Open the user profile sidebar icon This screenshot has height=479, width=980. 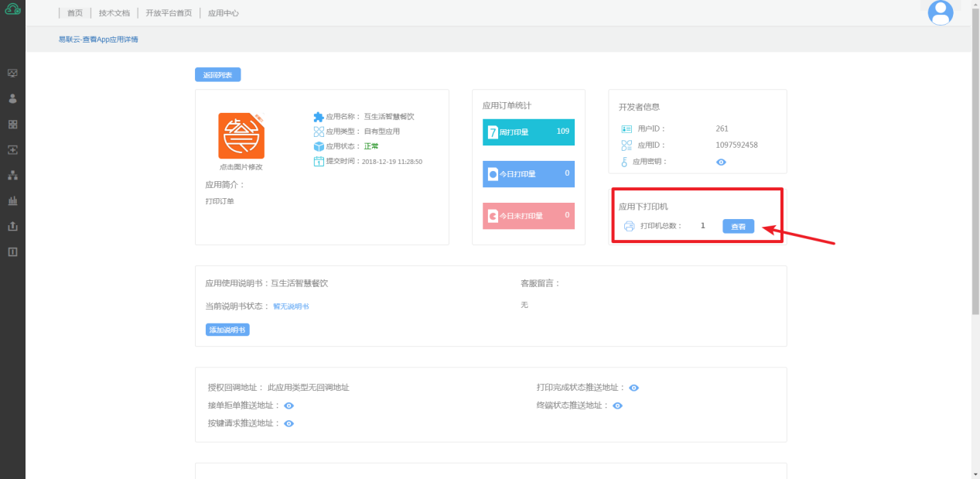click(12, 99)
